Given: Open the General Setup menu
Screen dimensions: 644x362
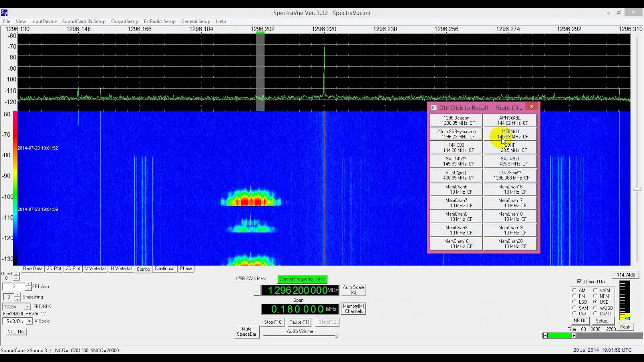Looking at the screenshot, I should pyautogui.click(x=196, y=22).
